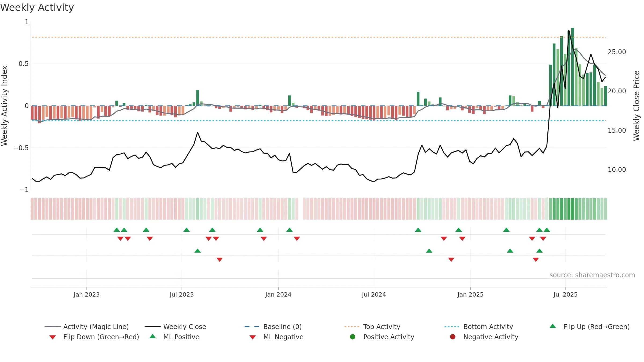Image resolution: width=644 pixels, height=362 pixels.
Task: Click the 20.00 price tick label
Action: pyautogui.click(x=617, y=91)
